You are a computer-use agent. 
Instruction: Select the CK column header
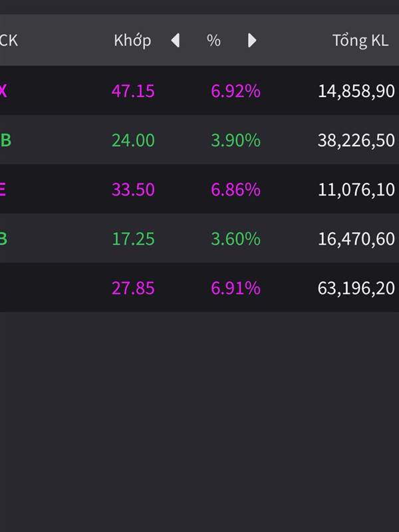tap(9, 41)
